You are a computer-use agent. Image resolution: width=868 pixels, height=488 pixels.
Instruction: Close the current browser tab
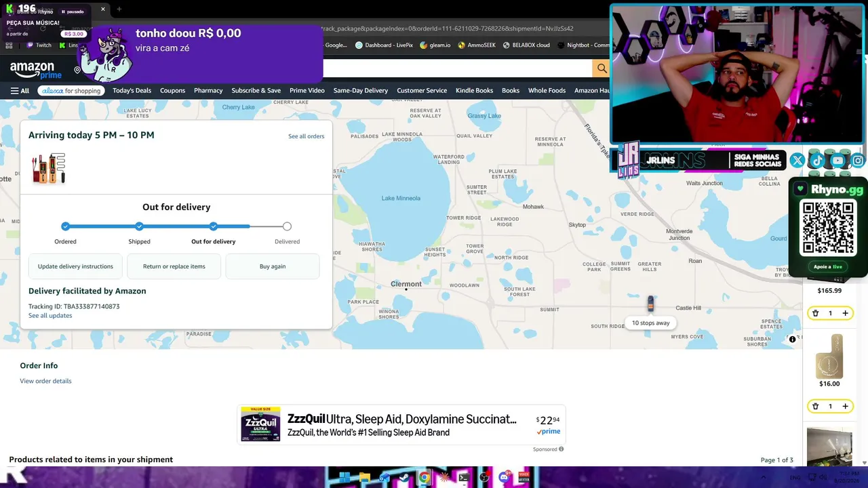(103, 9)
